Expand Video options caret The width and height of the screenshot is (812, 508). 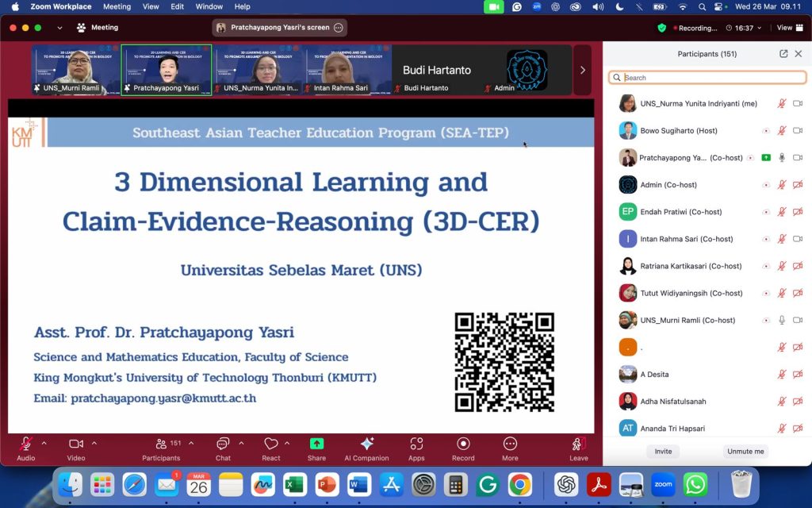pos(94,443)
